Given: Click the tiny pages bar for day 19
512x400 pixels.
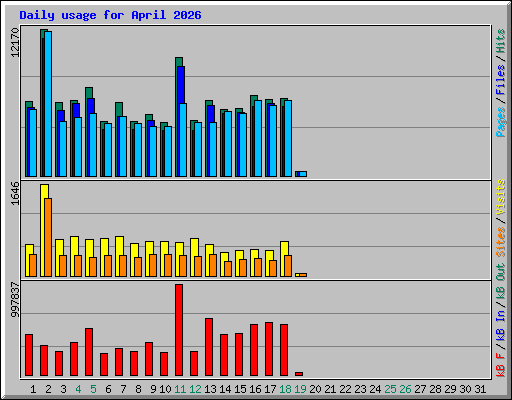Looking at the screenshot, I should click(303, 174).
